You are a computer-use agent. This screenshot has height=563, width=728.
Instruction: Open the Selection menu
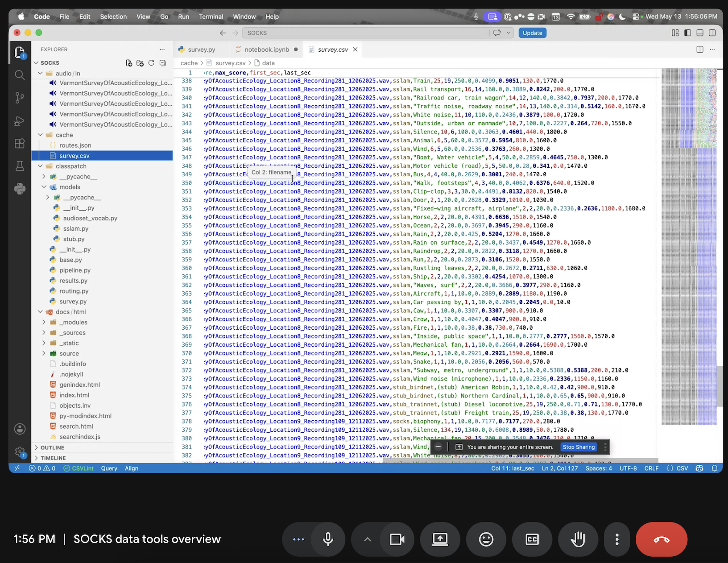coord(113,17)
